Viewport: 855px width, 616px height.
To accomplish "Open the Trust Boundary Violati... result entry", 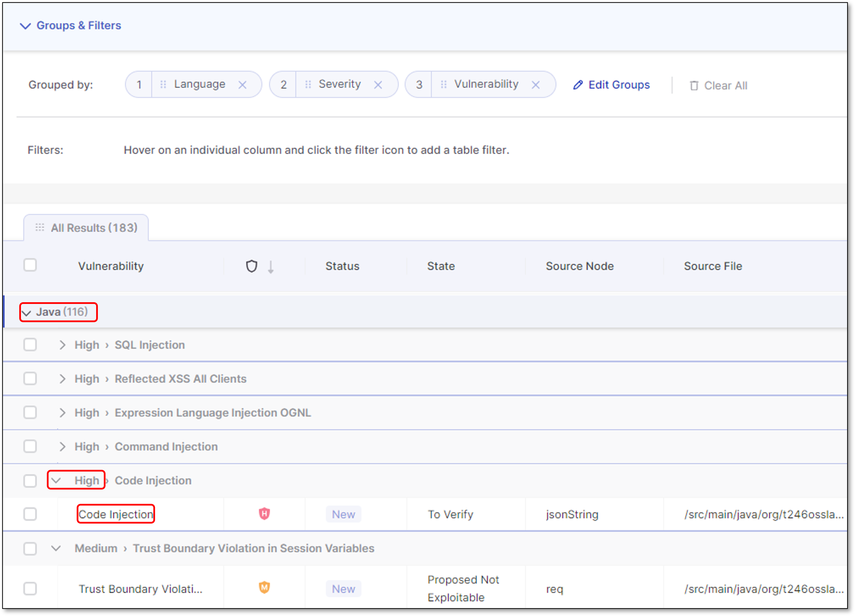I will [x=140, y=589].
